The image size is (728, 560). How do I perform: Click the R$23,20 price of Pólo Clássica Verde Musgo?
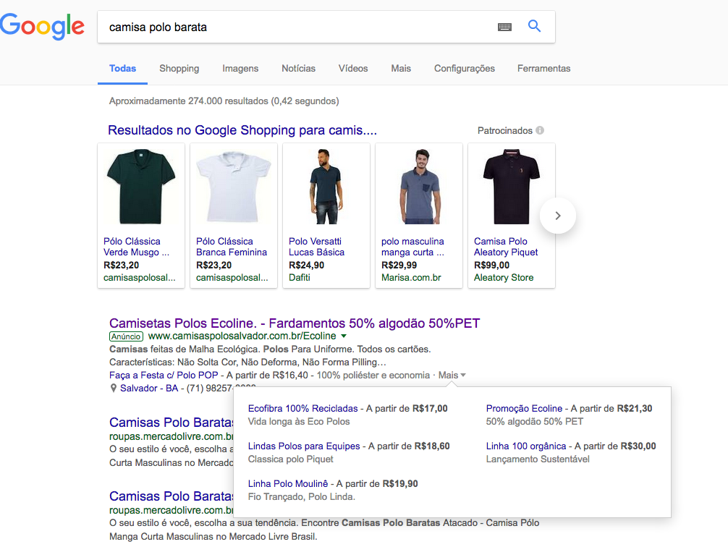click(121, 265)
